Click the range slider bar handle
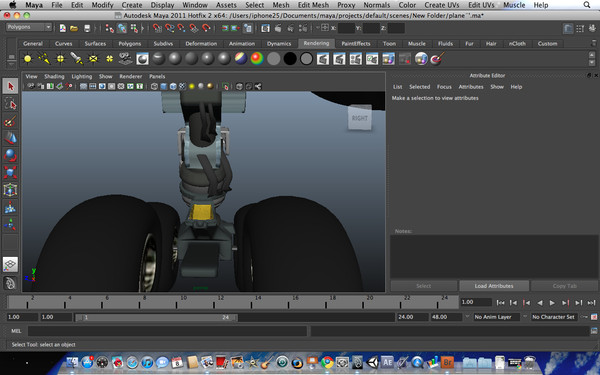The image size is (600, 375). (156, 317)
